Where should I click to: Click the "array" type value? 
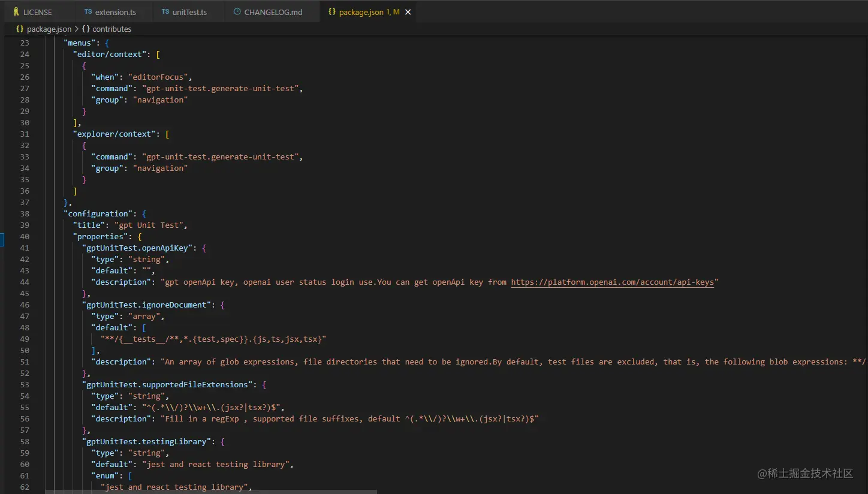144,316
